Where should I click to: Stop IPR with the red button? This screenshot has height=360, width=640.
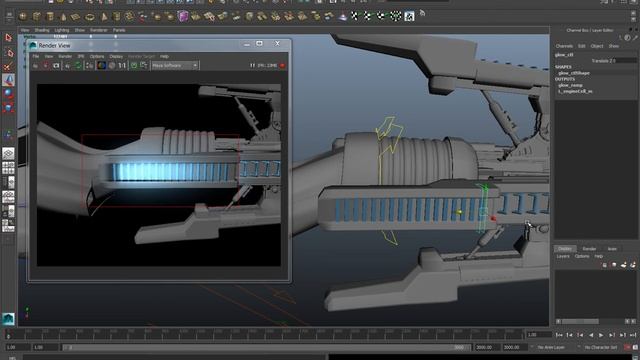(x=282, y=65)
